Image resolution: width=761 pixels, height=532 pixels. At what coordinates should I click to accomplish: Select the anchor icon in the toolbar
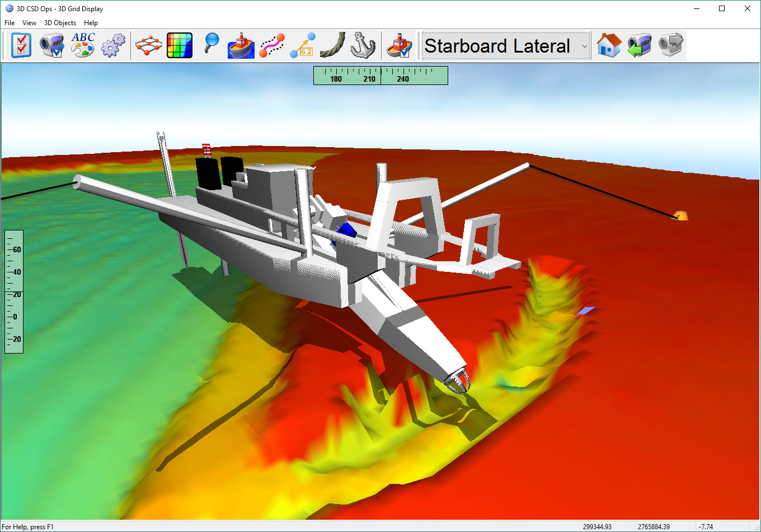pyautogui.click(x=363, y=45)
